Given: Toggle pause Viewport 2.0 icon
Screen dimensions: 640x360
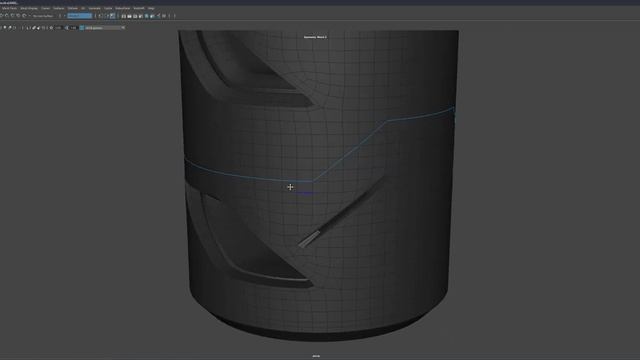Looking at the screenshot, I should [x=164, y=16].
